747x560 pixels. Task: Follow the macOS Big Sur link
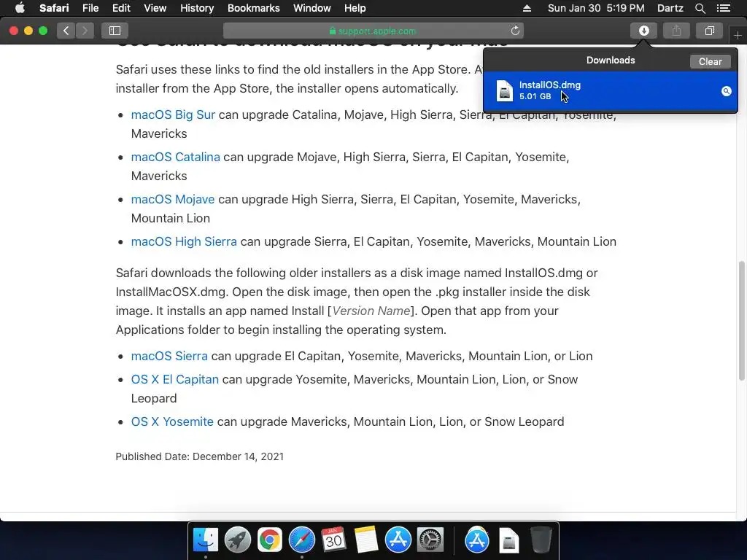pos(173,114)
